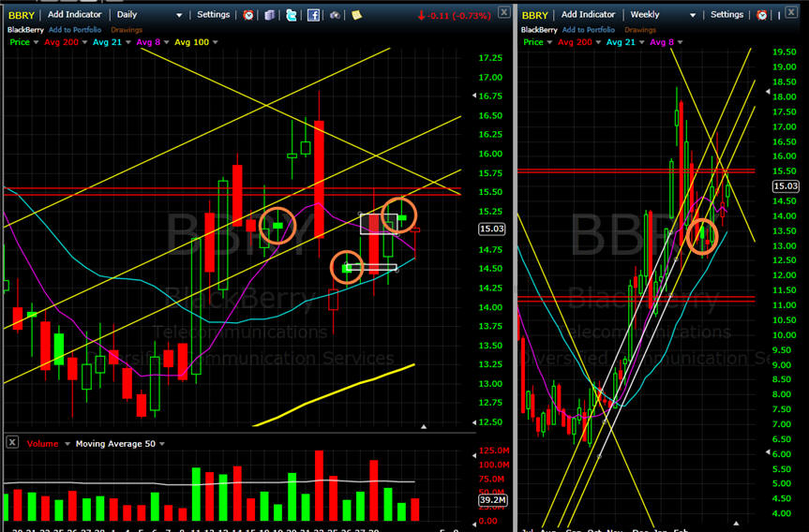This screenshot has width=809, height=532.
Task: Open the alarm clock alert icon in Daily chart
Action: click(x=248, y=15)
